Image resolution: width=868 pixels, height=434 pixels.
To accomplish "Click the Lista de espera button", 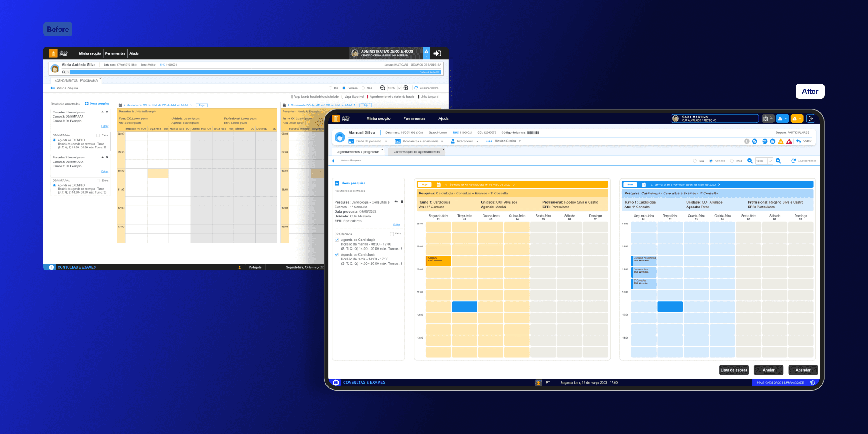I will (x=734, y=370).
